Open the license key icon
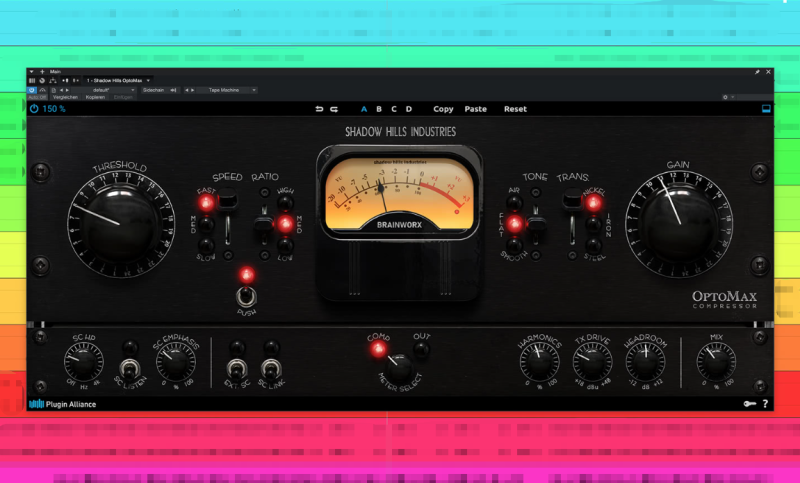 coord(749,404)
